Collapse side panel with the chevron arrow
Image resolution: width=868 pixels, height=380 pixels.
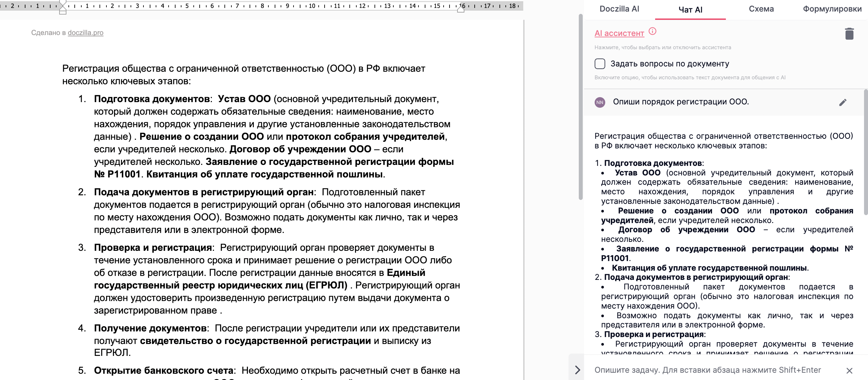coord(577,369)
